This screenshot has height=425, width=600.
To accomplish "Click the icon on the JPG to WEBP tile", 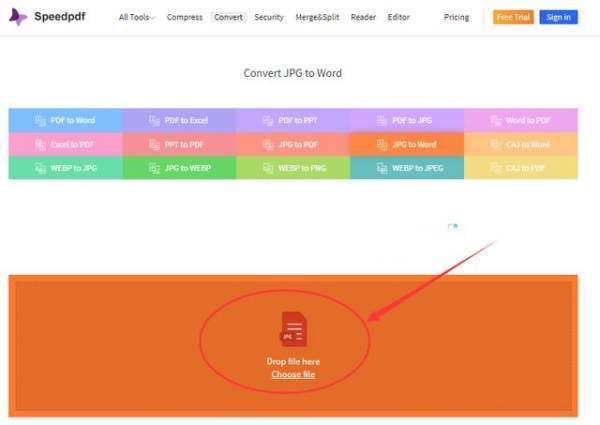I will pos(154,168).
